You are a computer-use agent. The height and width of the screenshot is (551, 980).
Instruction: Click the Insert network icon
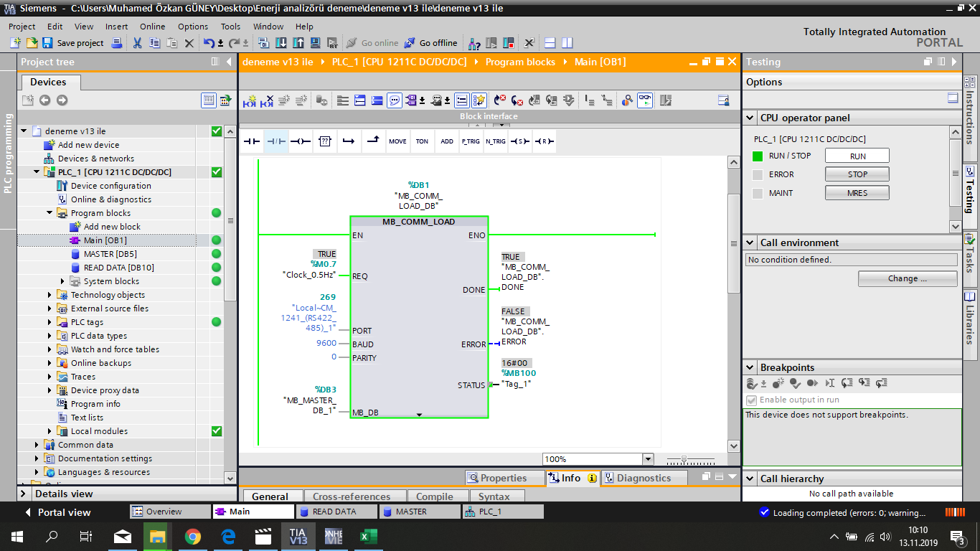[x=250, y=100]
